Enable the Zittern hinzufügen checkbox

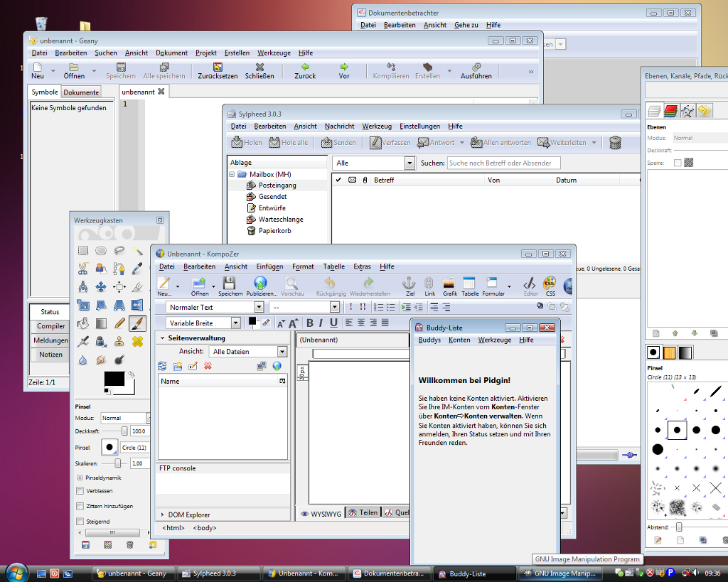[x=80, y=506]
